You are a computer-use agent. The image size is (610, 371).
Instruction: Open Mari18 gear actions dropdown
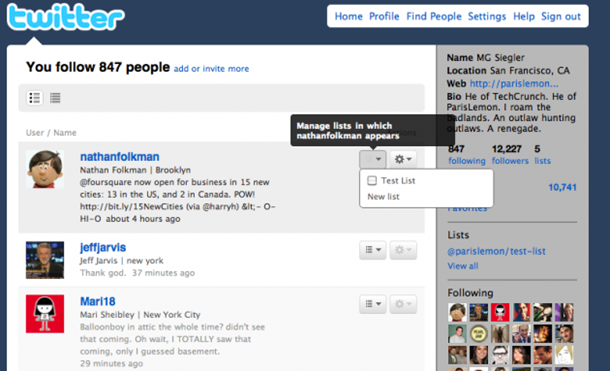[x=403, y=304]
